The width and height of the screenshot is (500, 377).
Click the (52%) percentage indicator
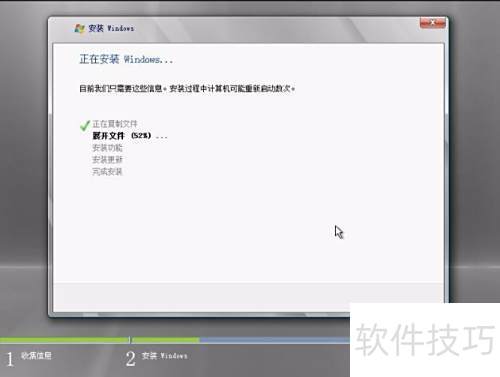pos(141,136)
